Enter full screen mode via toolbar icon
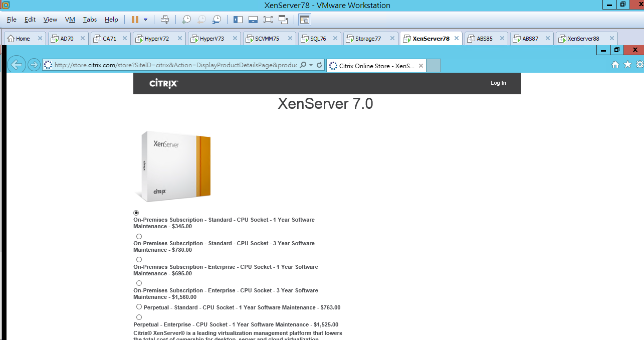Screen dimensions: 644x340 [268, 20]
